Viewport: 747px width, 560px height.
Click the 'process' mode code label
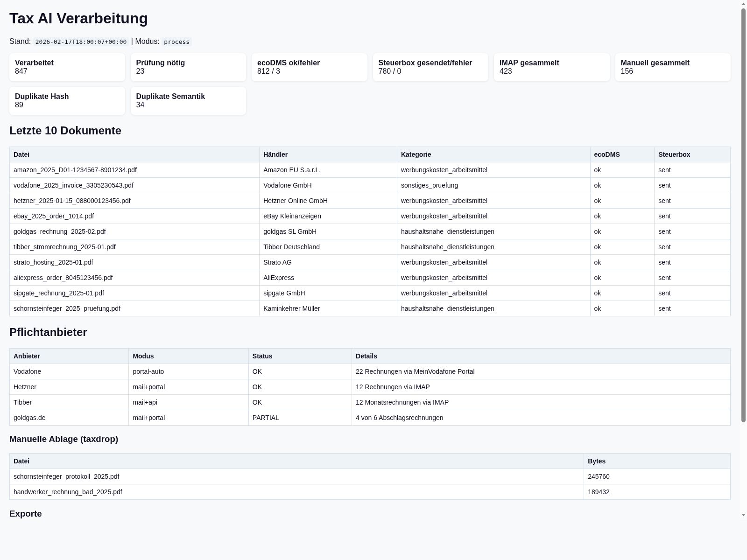coord(176,42)
